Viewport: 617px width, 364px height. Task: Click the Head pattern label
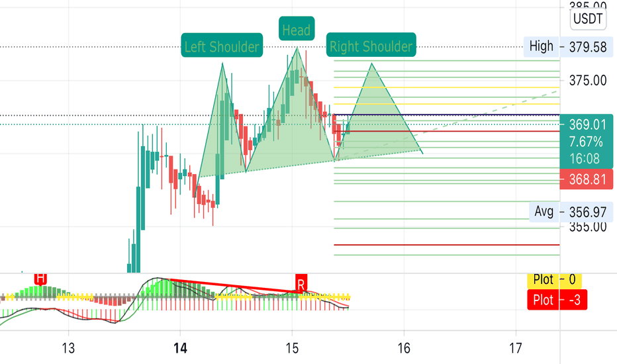[x=297, y=28]
